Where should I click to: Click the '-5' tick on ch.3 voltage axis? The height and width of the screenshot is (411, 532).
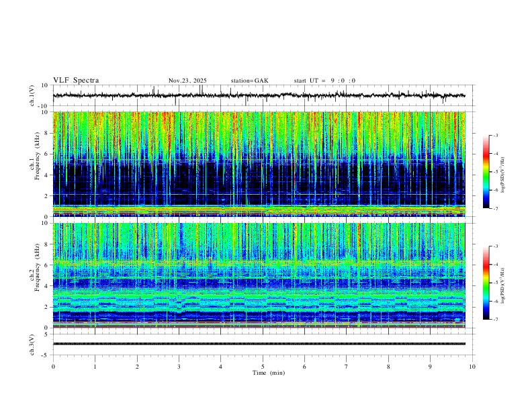46,355
